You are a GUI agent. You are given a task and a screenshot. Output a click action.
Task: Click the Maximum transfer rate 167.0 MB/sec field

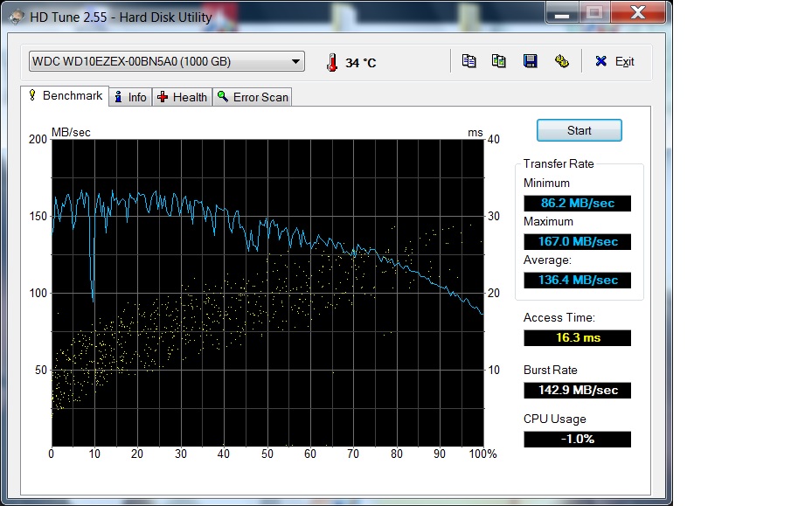click(x=577, y=241)
